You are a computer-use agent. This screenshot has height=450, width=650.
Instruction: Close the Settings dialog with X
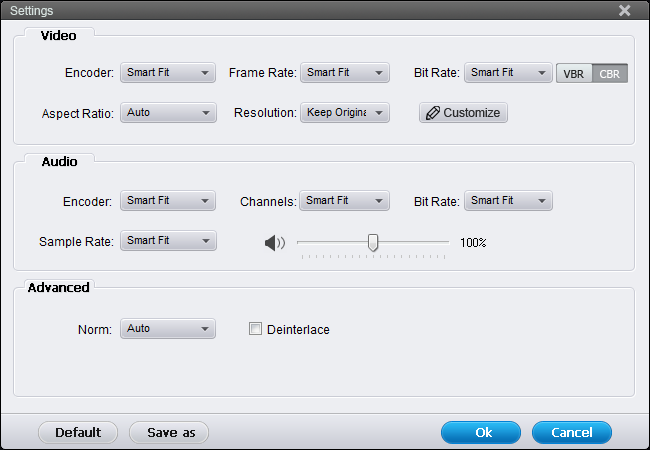coord(625,10)
